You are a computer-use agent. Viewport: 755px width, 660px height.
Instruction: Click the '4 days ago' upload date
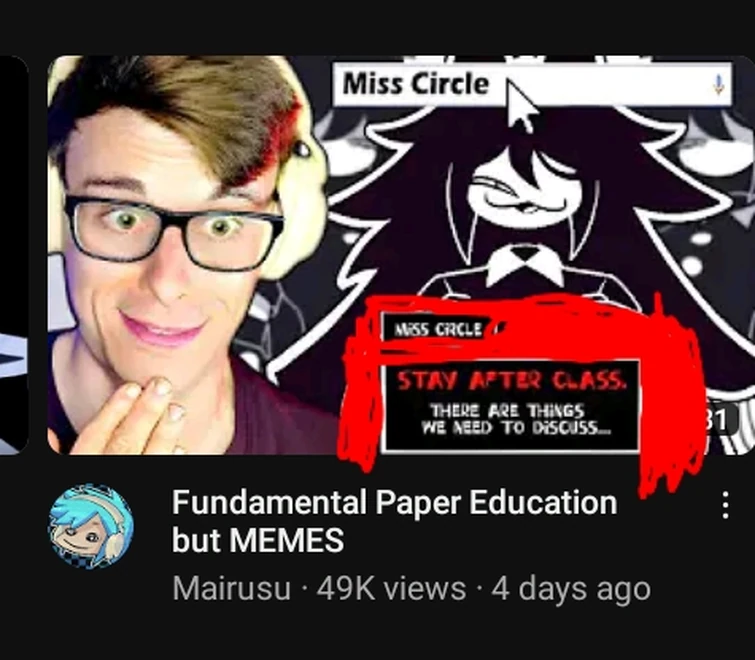tap(571, 589)
